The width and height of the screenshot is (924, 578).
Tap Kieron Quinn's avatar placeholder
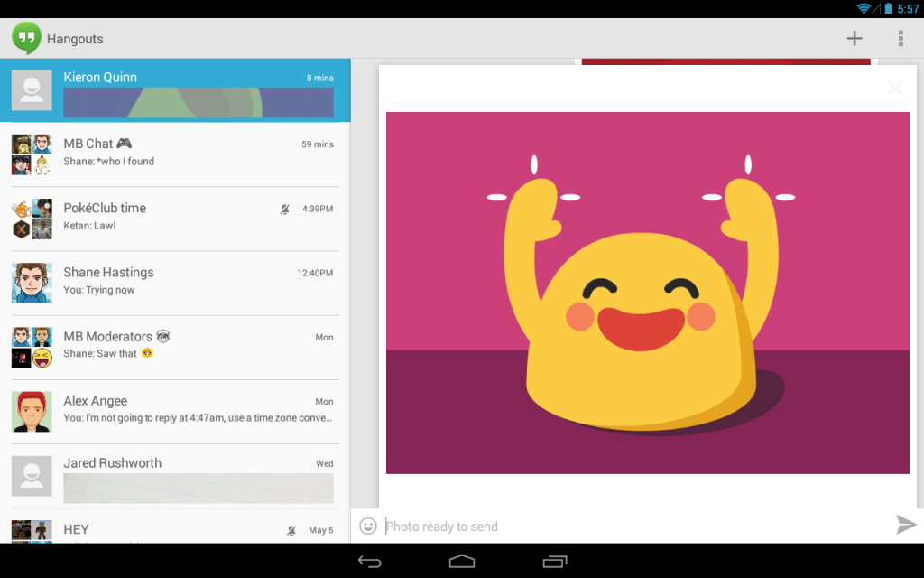tap(32, 90)
